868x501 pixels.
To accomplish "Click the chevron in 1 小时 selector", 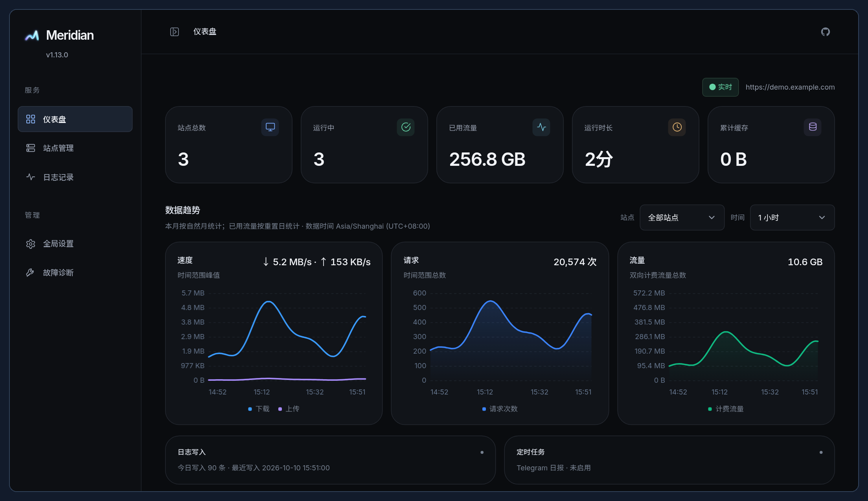I will tap(822, 218).
